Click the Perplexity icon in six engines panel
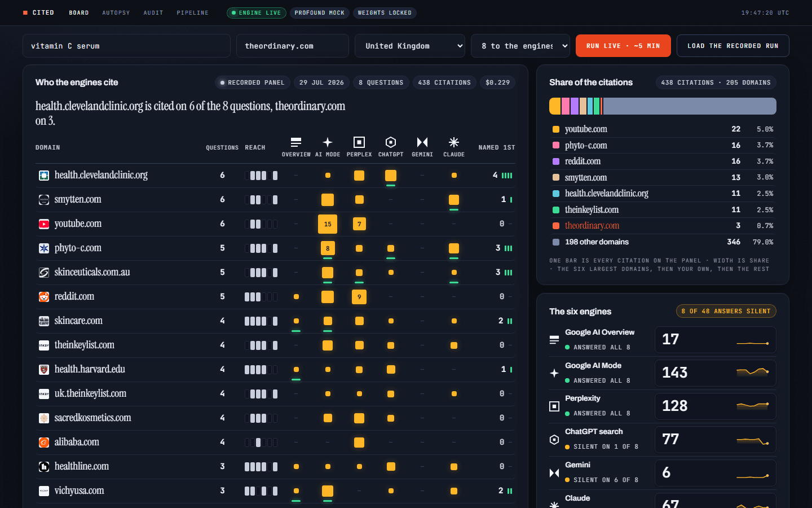 [554, 406]
